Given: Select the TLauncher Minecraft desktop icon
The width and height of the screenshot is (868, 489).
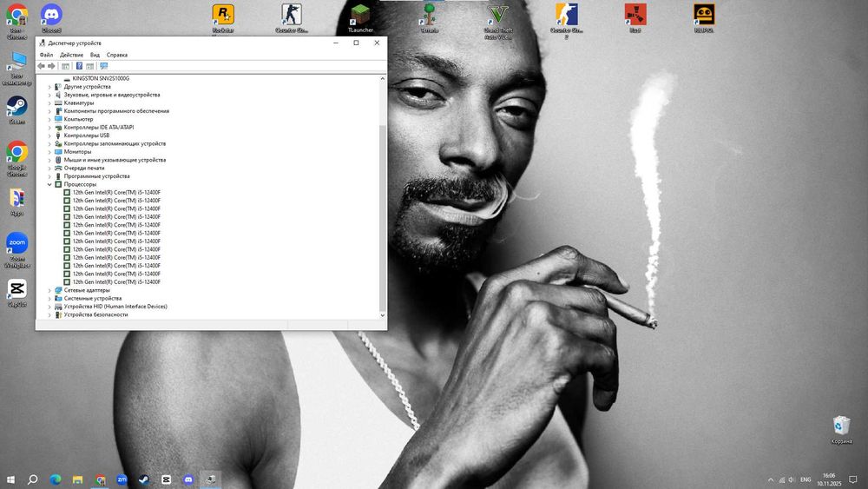Looking at the screenshot, I should tap(360, 18).
